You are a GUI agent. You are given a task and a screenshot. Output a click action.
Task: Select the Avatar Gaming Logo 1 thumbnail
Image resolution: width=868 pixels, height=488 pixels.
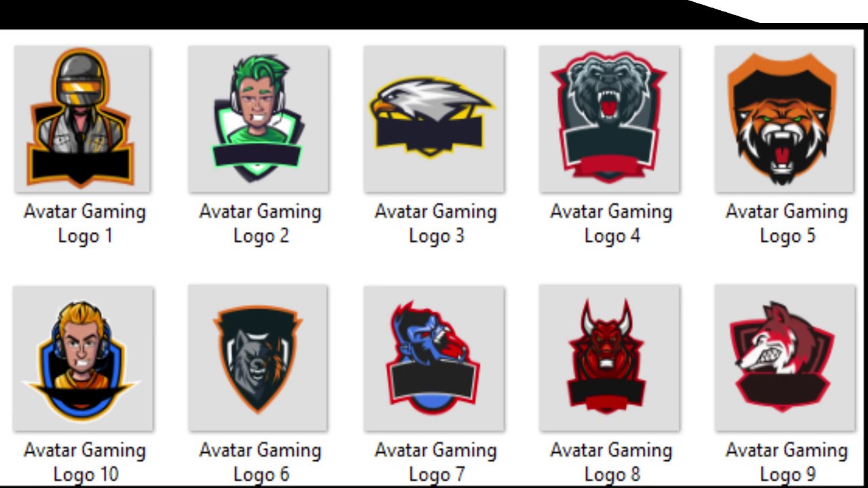click(82, 119)
